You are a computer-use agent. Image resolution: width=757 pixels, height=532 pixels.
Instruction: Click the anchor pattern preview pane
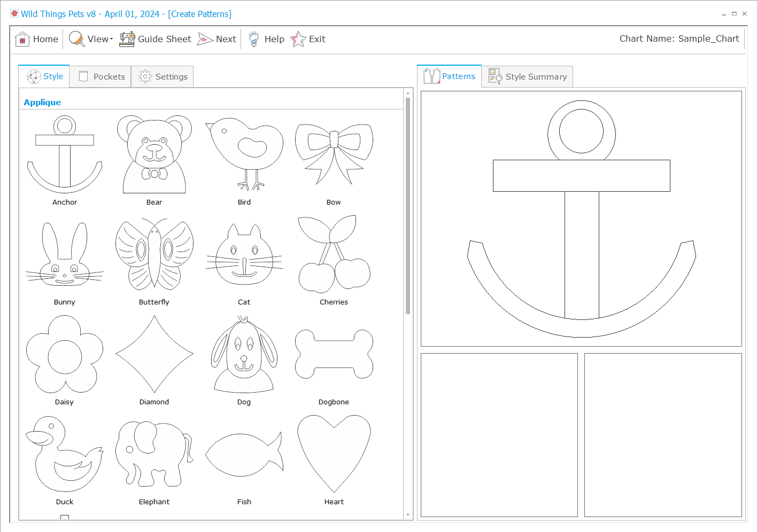(581, 218)
